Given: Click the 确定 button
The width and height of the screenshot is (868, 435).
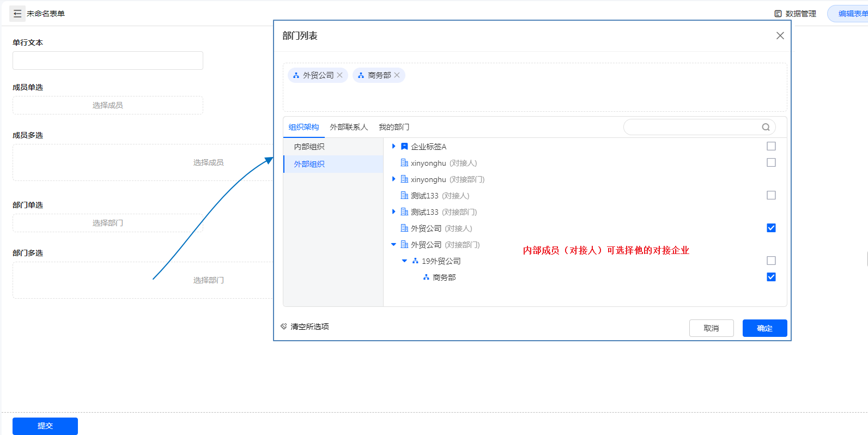Looking at the screenshot, I should (764, 328).
